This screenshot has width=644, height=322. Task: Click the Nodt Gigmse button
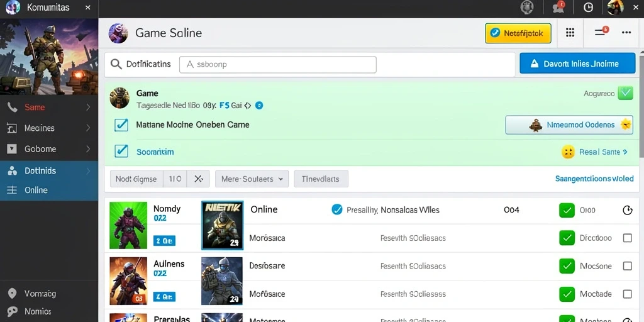coord(136,179)
